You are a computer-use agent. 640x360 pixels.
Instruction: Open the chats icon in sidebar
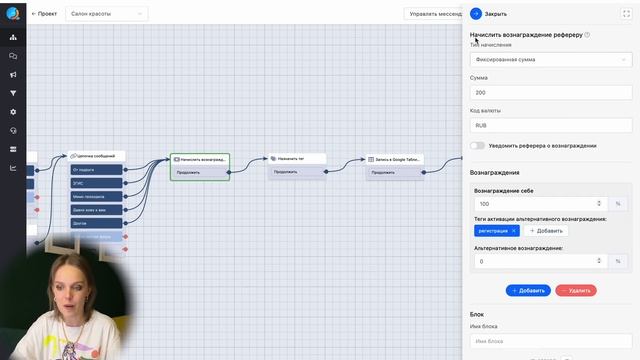pyautogui.click(x=13, y=56)
